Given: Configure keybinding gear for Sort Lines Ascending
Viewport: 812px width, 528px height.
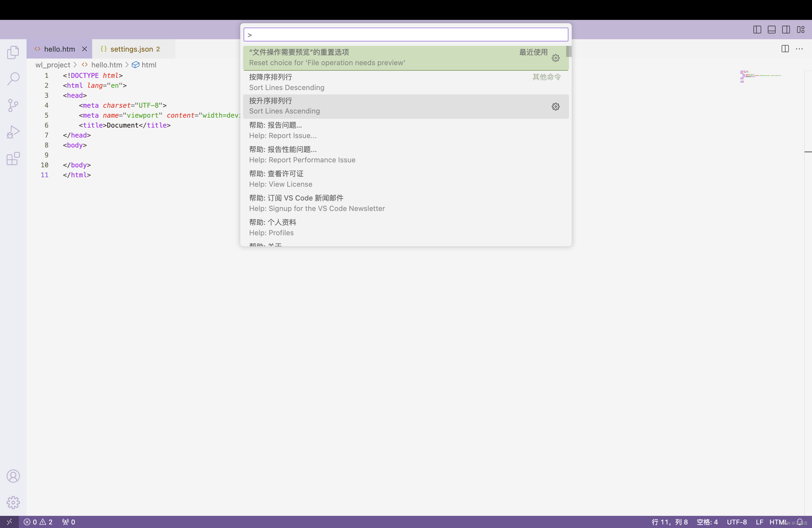Looking at the screenshot, I should point(555,106).
